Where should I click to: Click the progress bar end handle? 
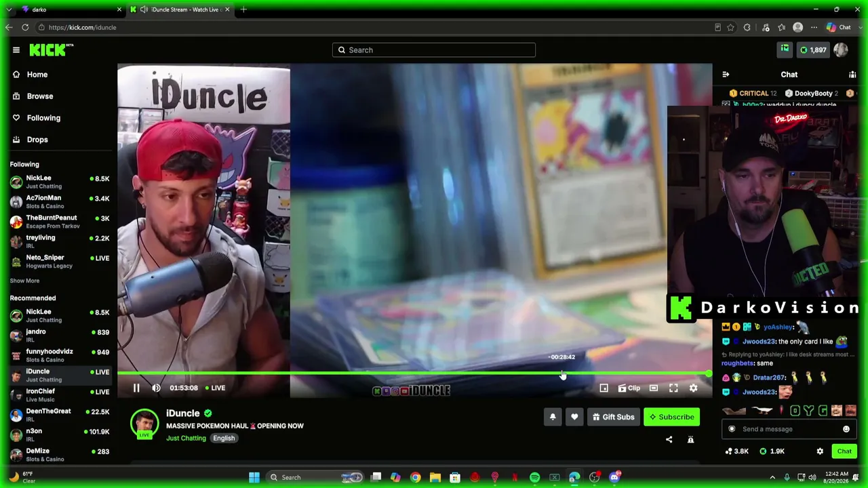click(x=709, y=373)
